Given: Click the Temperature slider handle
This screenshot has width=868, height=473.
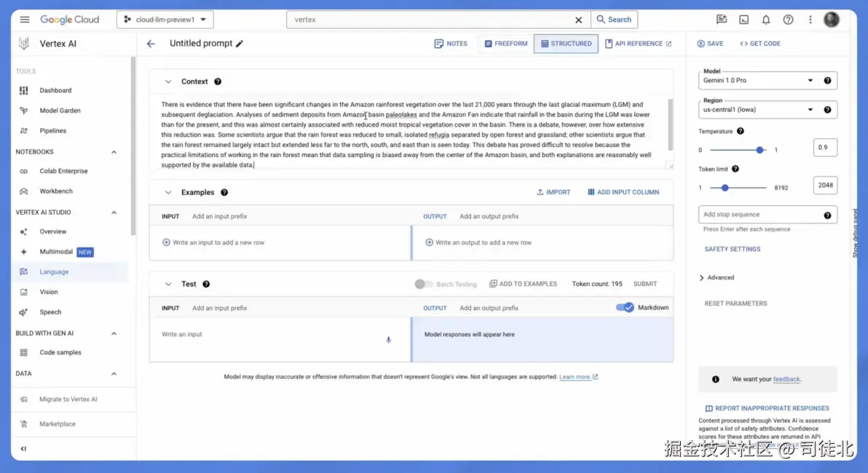Looking at the screenshot, I should (759, 150).
